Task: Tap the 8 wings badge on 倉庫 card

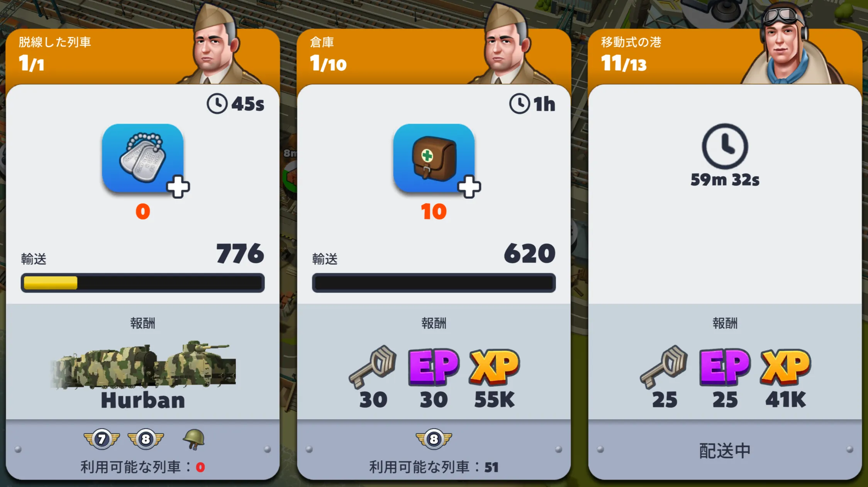Action: pos(434,439)
